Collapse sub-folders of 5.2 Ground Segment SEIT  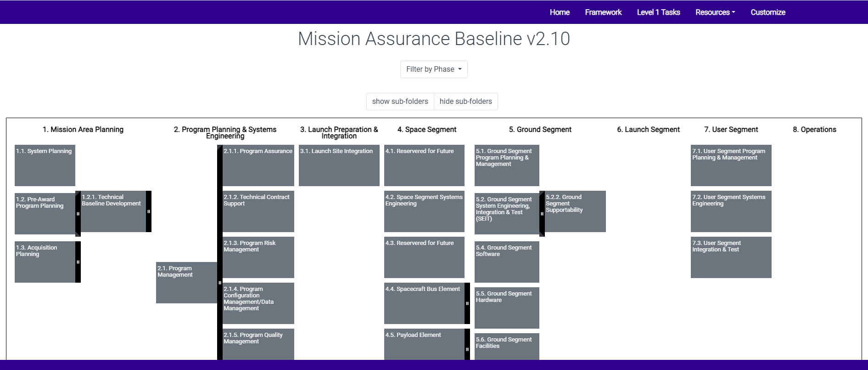point(542,214)
